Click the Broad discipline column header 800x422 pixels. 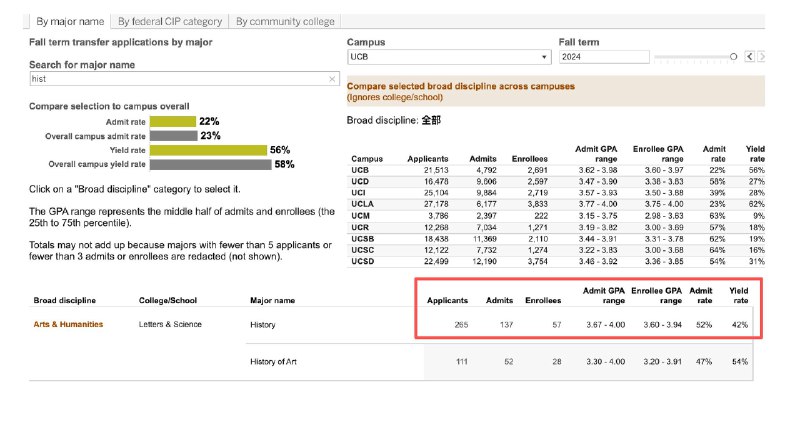coord(65,301)
